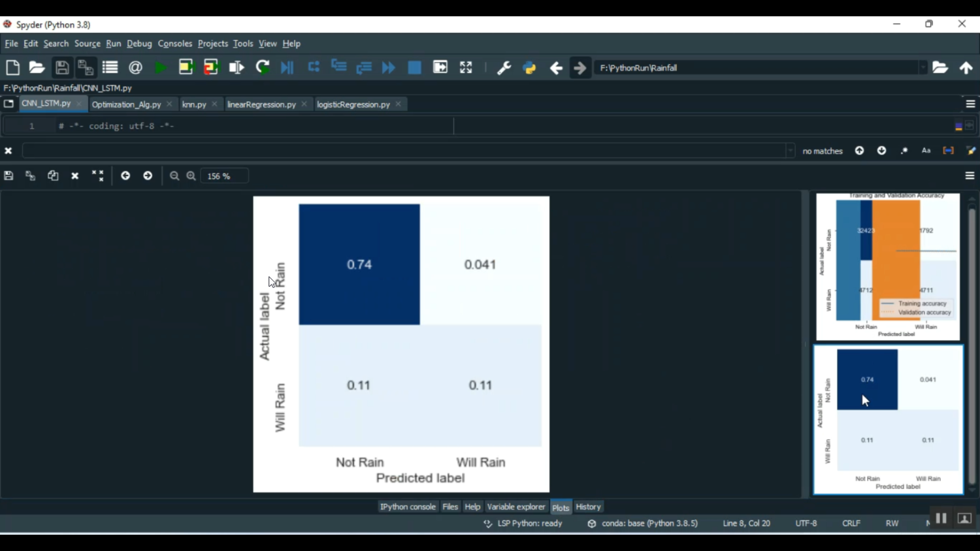
Task: Click the Browse working directory folder icon
Action: click(x=940, y=68)
